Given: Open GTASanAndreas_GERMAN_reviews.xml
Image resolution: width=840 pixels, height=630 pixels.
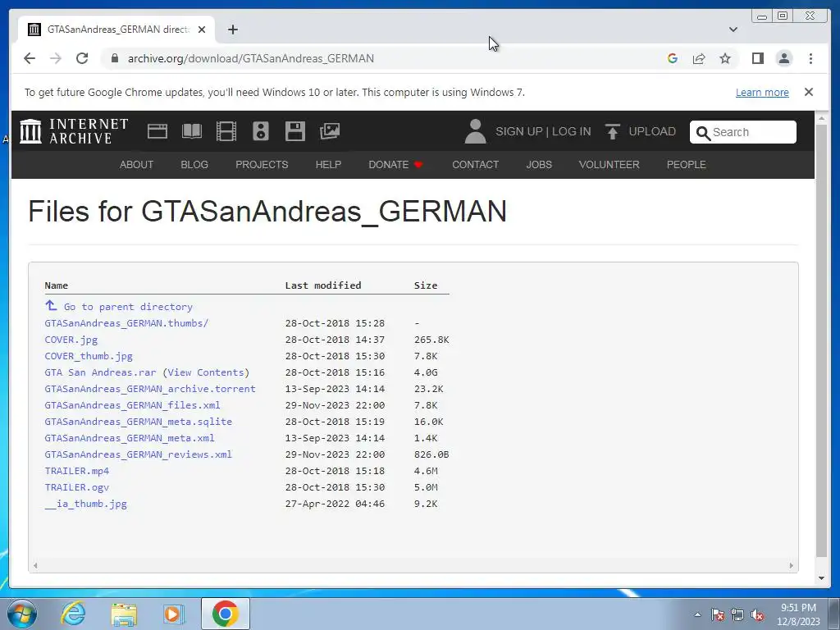Looking at the screenshot, I should pos(138,454).
